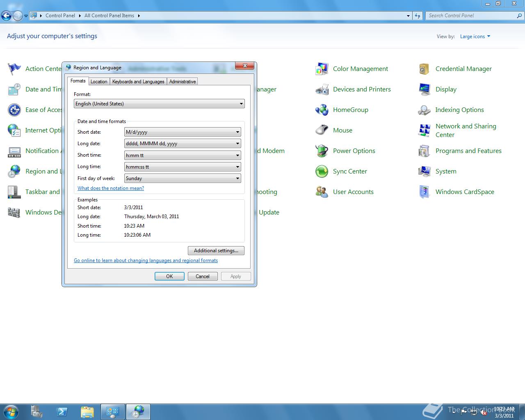Open the Ease of Access Center icon
Image resolution: width=525 pixels, height=420 pixels.
click(14, 110)
